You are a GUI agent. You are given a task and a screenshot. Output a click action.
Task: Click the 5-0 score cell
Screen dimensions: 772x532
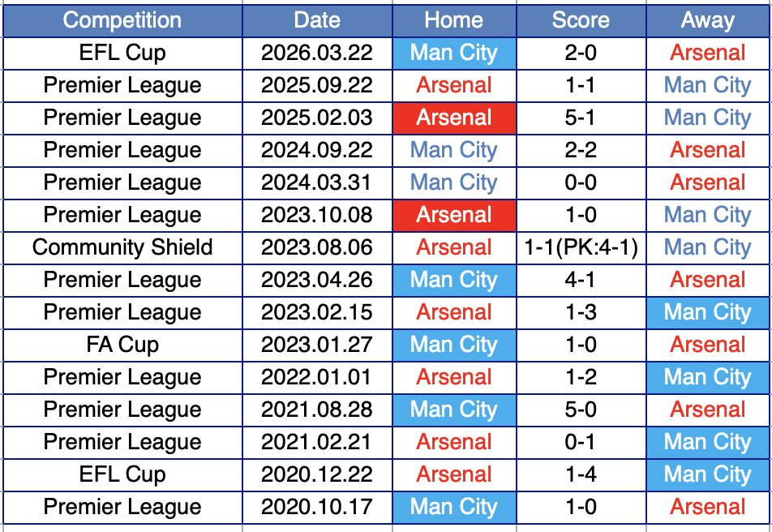coord(581,410)
